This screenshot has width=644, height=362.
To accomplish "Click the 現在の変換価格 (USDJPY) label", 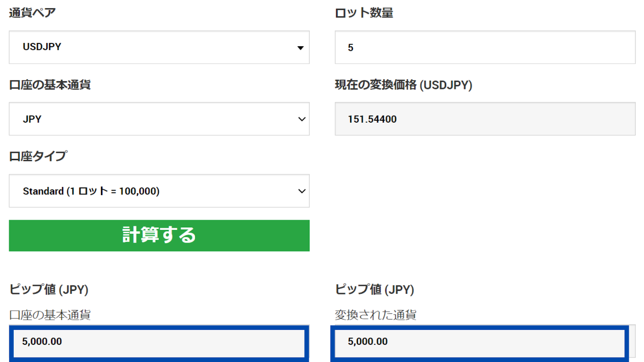I will pos(403,85).
